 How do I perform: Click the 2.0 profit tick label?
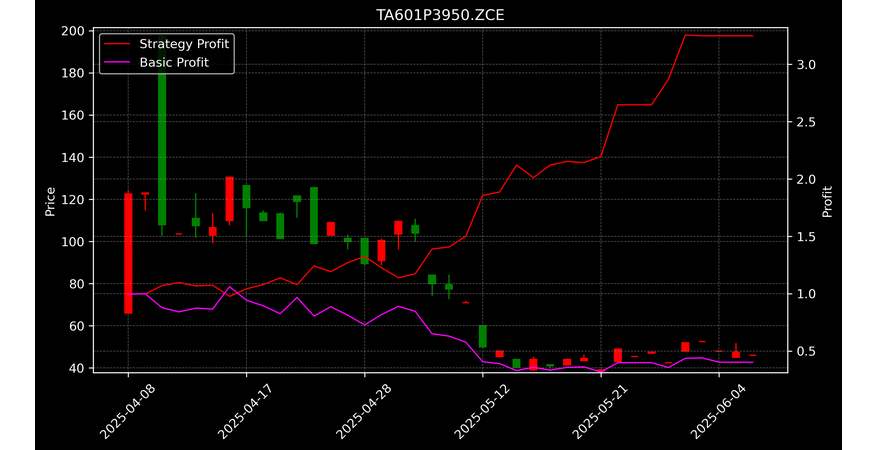point(806,180)
